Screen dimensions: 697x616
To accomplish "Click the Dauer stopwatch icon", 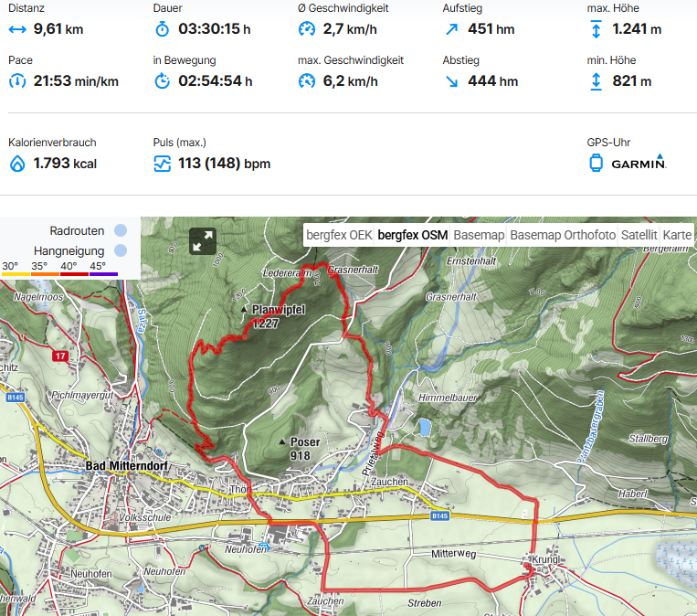I will click(x=163, y=29).
